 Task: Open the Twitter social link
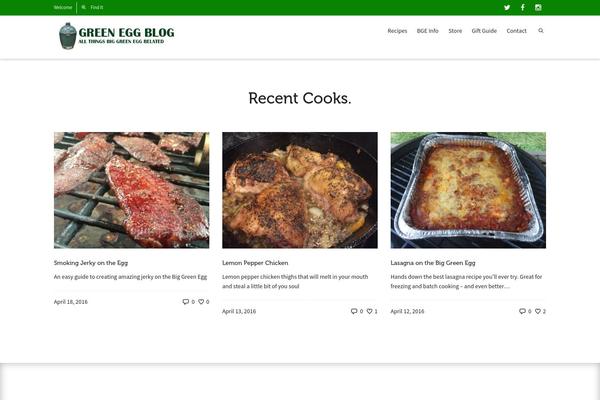tap(507, 7)
